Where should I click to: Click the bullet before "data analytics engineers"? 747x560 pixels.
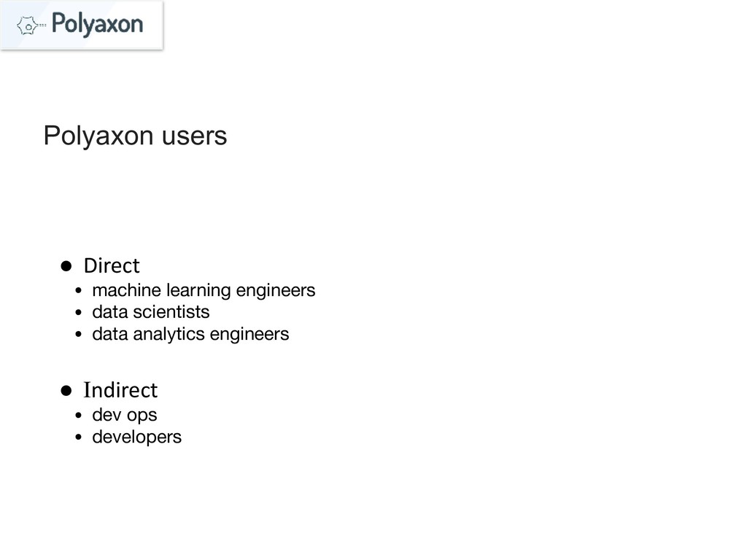point(79,335)
